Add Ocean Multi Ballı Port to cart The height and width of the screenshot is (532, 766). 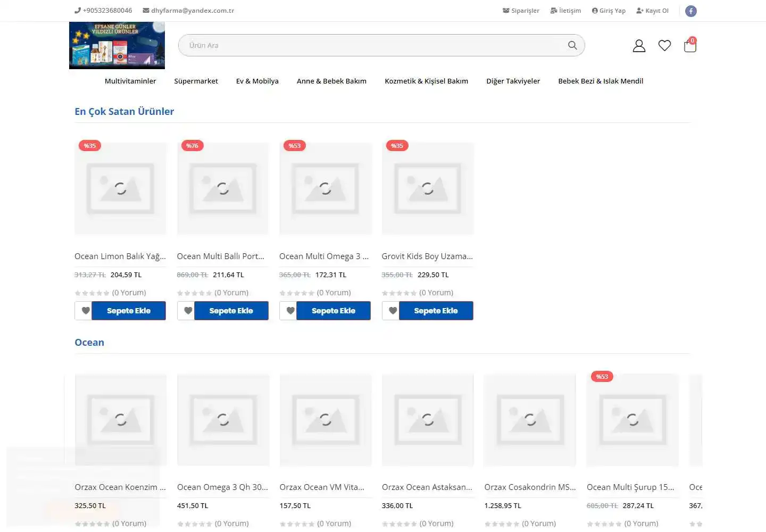[x=231, y=311]
